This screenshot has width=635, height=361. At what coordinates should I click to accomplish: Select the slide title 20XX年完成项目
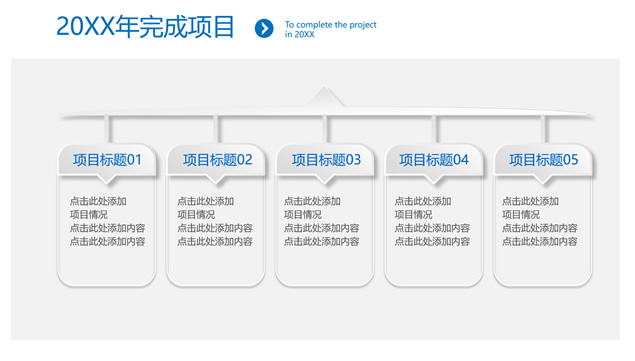pyautogui.click(x=145, y=27)
